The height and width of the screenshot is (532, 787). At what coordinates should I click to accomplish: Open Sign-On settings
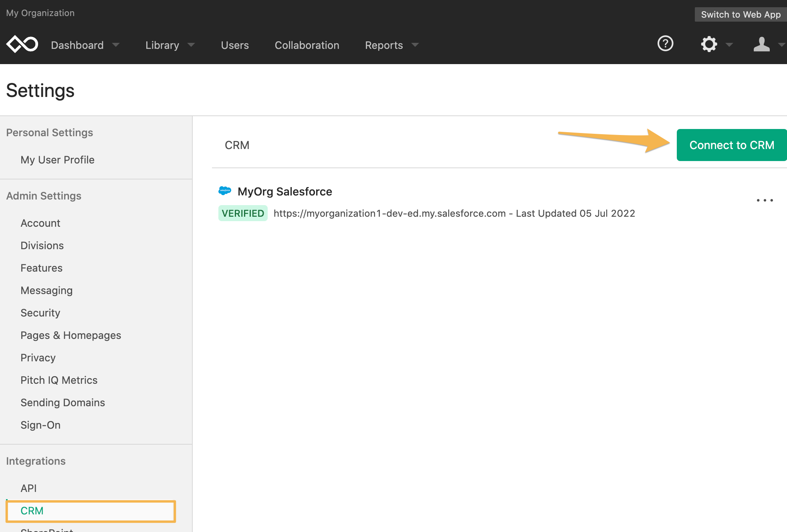pyautogui.click(x=40, y=425)
